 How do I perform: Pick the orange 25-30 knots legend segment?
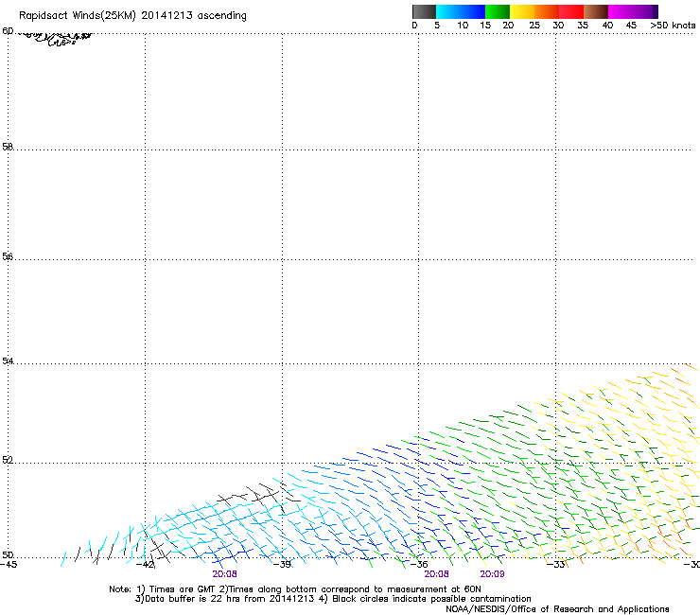click(x=547, y=11)
